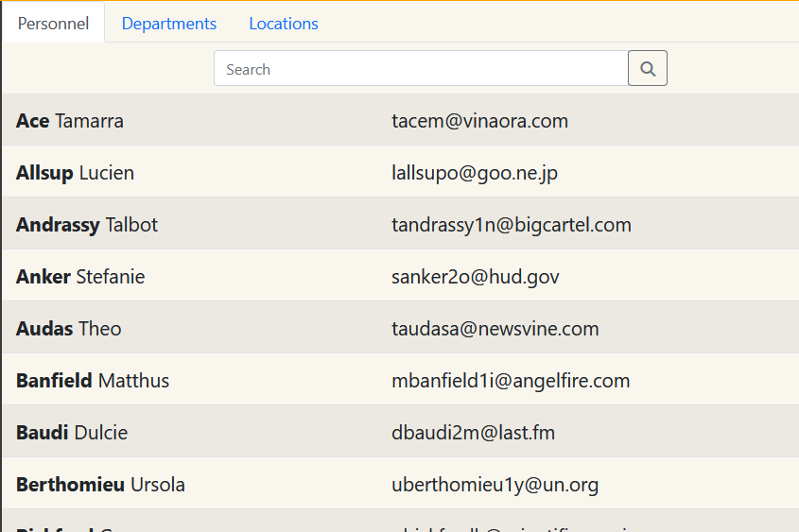This screenshot has width=799, height=532.
Task: Select the Andrassy Talbot entry
Action: tap(87, 225)
